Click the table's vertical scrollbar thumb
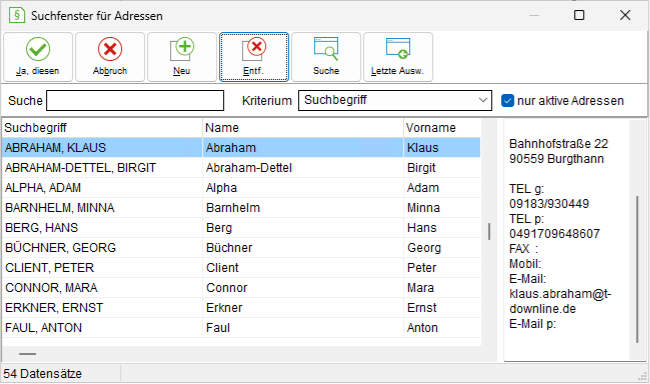This screenshot has height=384, width=650. pos(489,231)
